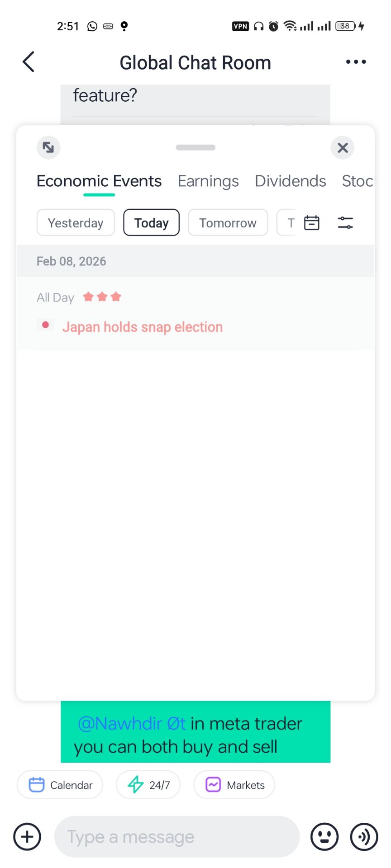The height and width of the screenshot is (868, 391).
Task: Open the emoji picker
Action: pos(324,837)
